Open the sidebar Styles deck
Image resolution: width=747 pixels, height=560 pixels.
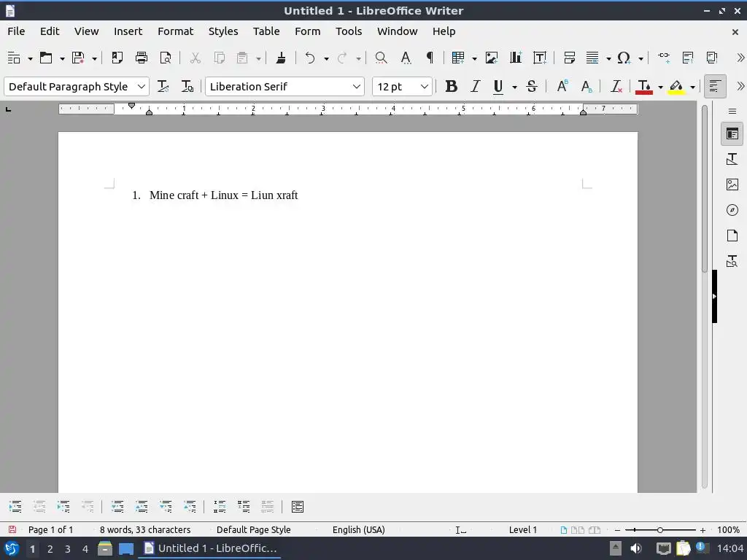pyautogui.click(x=732, y=159)
